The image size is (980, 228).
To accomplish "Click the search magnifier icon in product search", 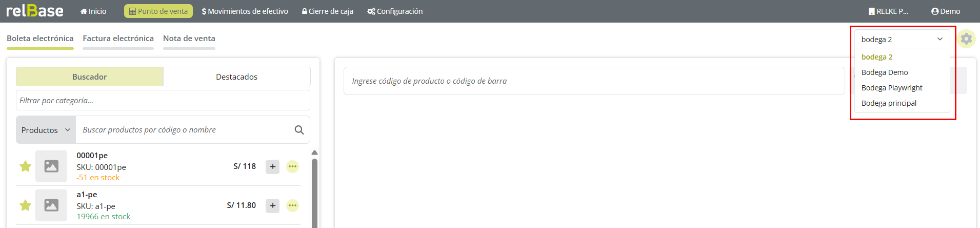I will (x=299, y=130).
